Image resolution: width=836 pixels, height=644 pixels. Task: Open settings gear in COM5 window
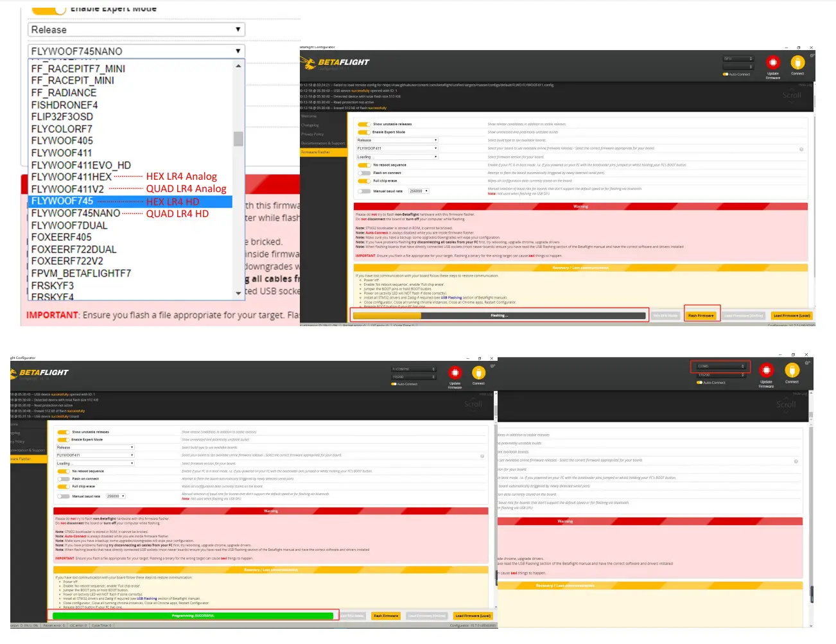pos(808,363)
